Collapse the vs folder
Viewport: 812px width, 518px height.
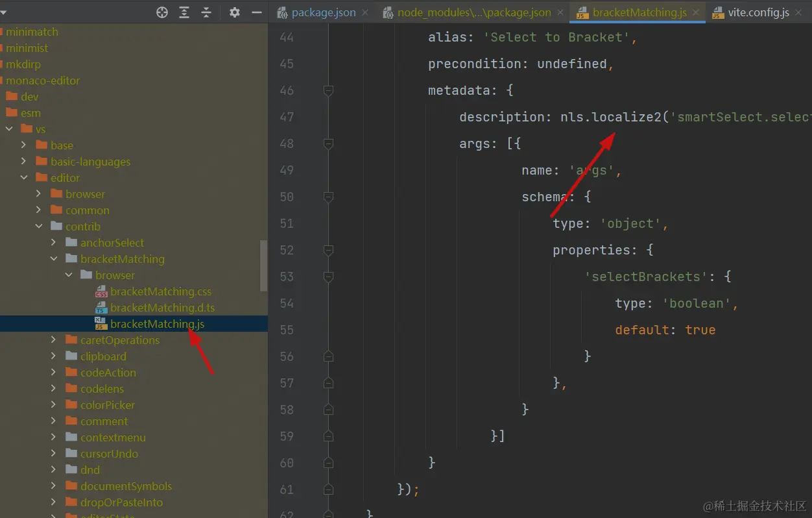click(9, 129)
